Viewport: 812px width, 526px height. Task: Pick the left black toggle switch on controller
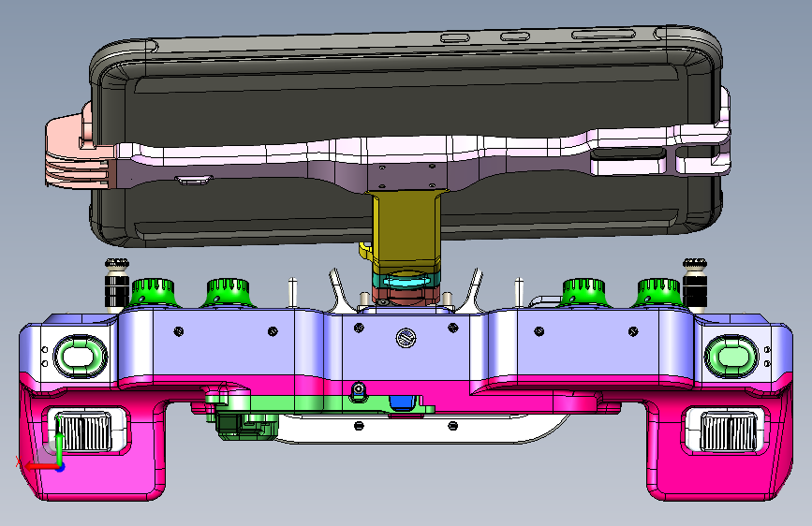(117, 285)
